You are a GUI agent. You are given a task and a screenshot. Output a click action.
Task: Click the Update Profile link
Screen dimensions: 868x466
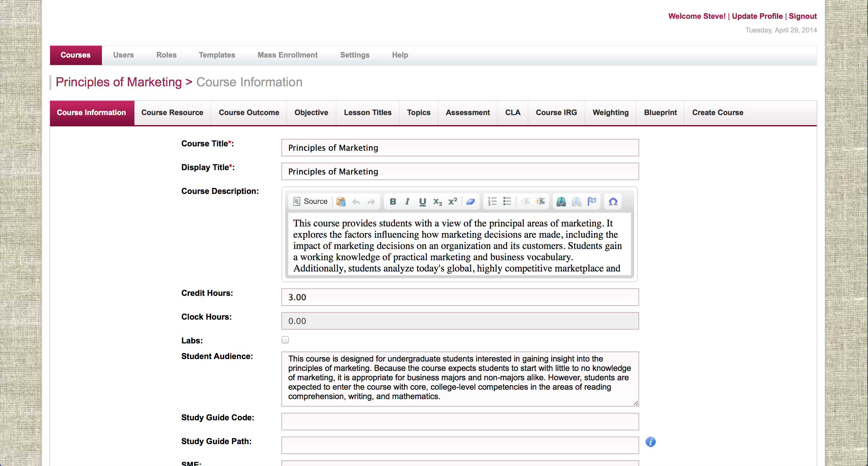click(x=757, y=16)
